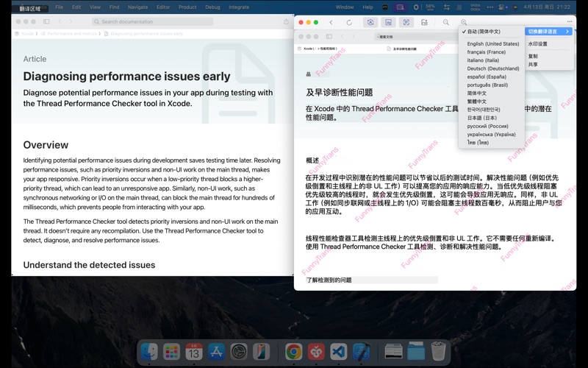The height and width of the screenshot is (368, 588).
Task: Open the Navigate menu
Action: [x=137, y=7]
